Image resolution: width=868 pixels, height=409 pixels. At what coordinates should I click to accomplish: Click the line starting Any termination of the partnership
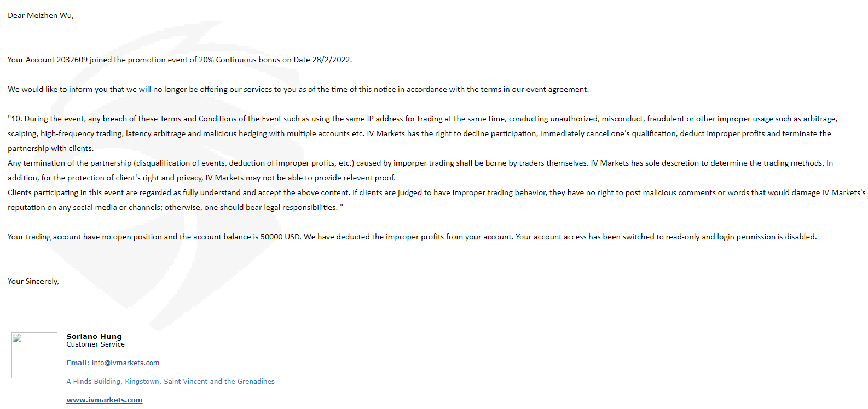pyautogui.click(x=420, y=163)
